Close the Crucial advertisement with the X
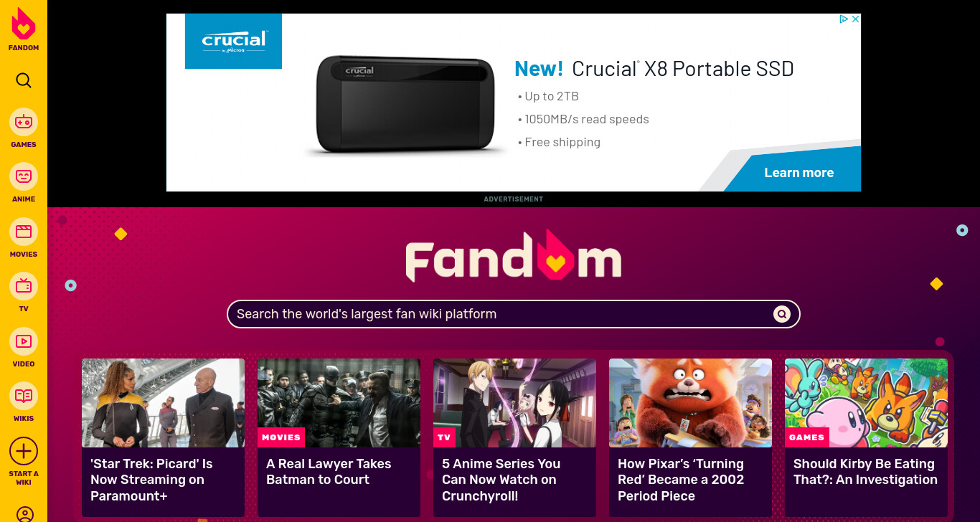Viewport: 980px width, 522px height. [x=855, y=19]
